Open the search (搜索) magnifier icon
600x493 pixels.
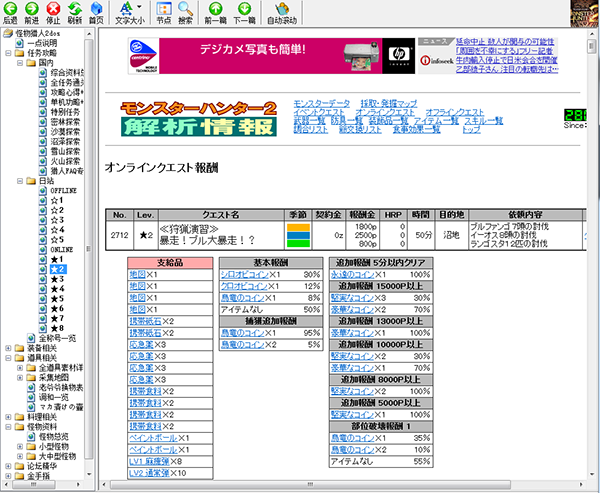pos(186,8)
